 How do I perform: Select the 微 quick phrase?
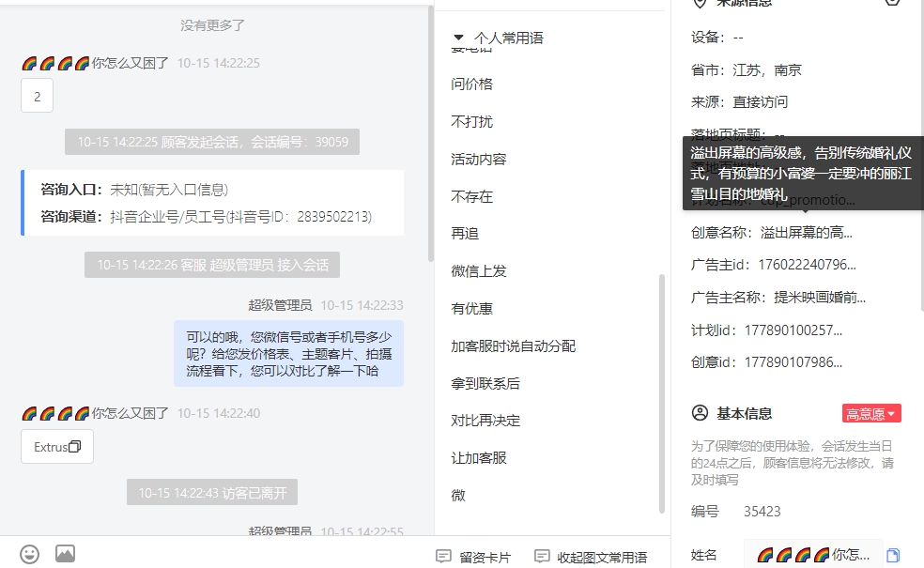point(458,496)
